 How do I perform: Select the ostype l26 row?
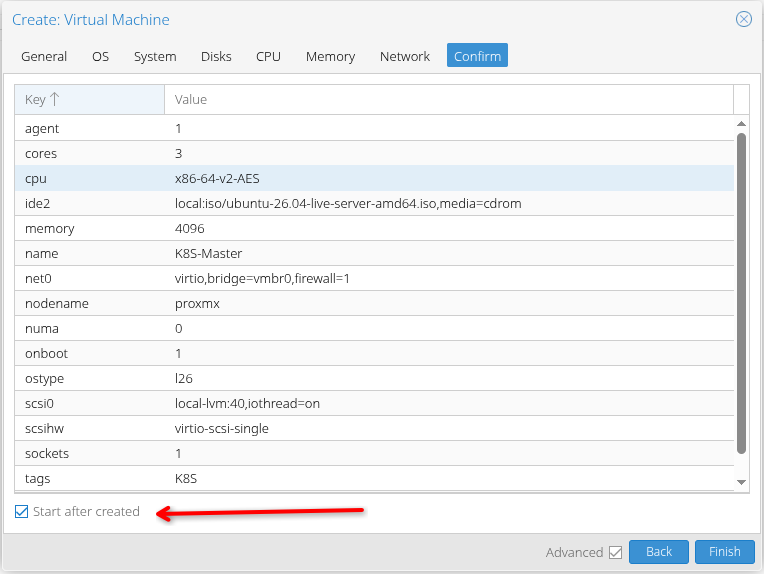tap(374, 379)
